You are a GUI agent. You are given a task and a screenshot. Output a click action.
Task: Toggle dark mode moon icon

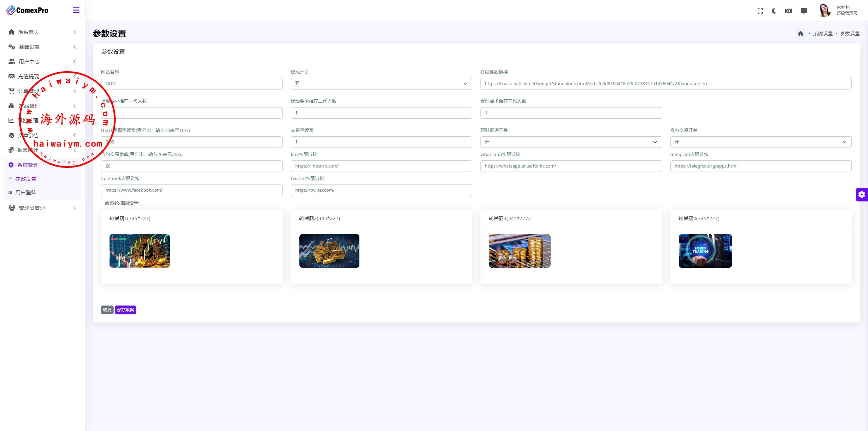(774, 11)
